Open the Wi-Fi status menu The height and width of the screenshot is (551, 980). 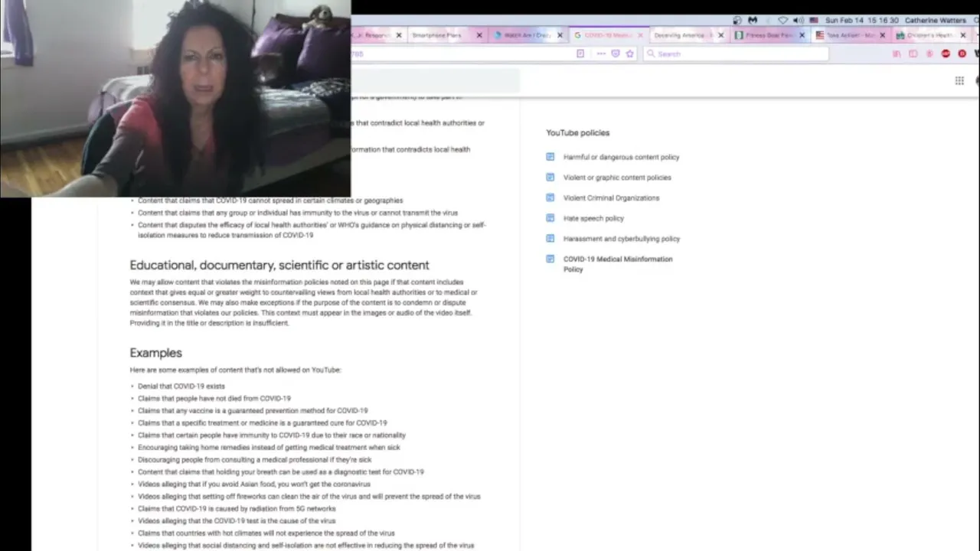tap(782, 21)
